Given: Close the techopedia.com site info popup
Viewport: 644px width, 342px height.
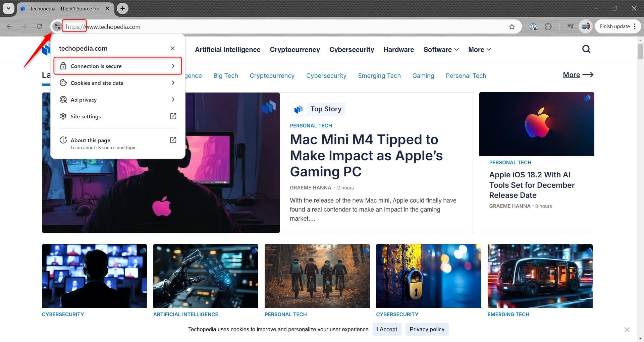Looking at the screenshot, I should (x=172, y=48).
